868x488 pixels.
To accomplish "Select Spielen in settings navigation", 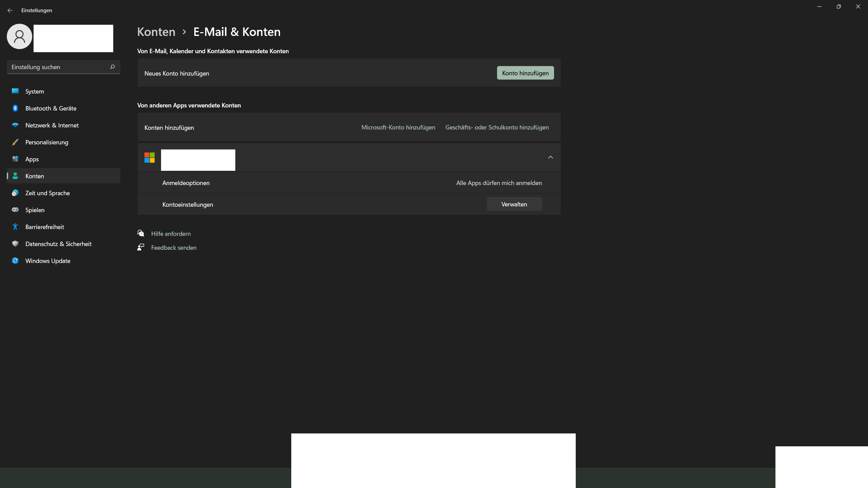I will click(35, 210).
